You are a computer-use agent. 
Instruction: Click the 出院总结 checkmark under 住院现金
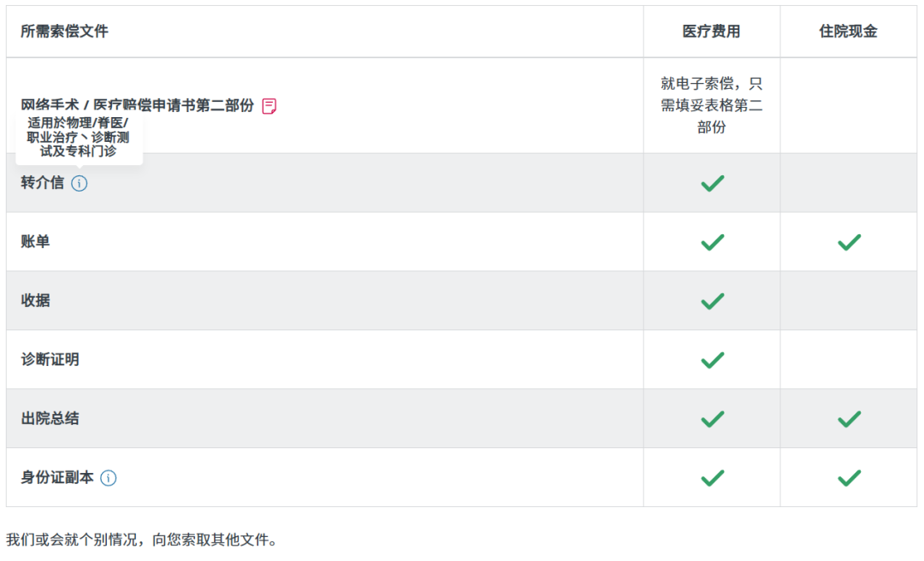click(x=849, y=419)
